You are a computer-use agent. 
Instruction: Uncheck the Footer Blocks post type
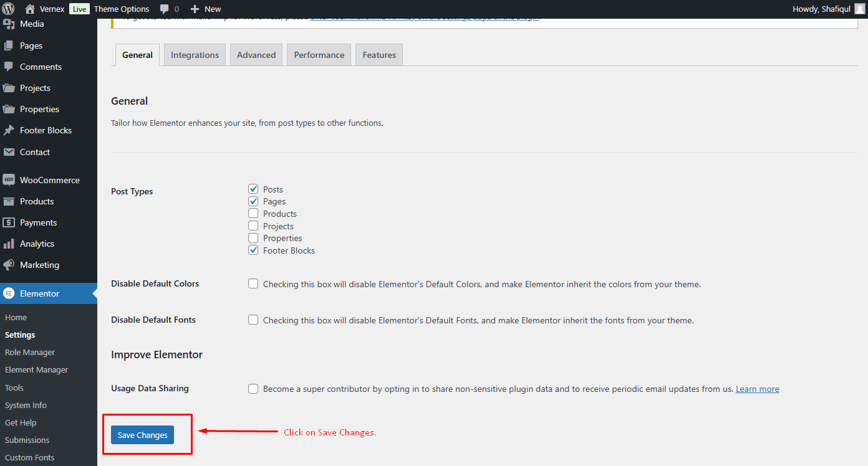pyautogui.click(x=253, y=250)
